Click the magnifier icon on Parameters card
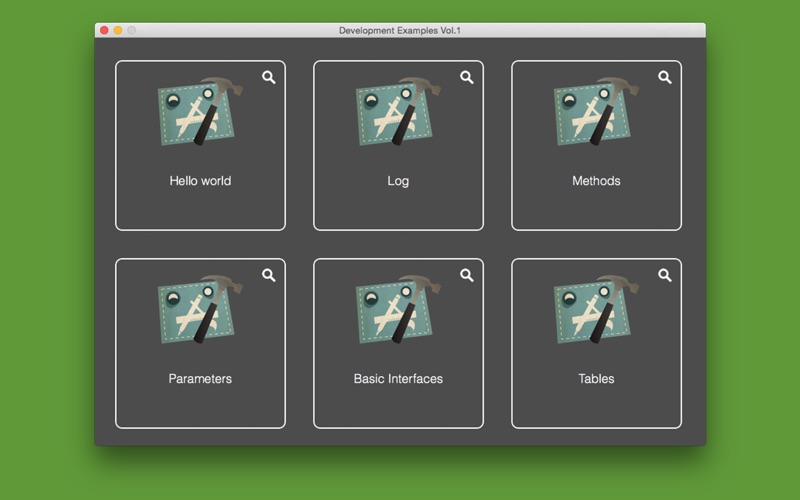800x500 pixels. pyautogui.click(x=269, y=276)
